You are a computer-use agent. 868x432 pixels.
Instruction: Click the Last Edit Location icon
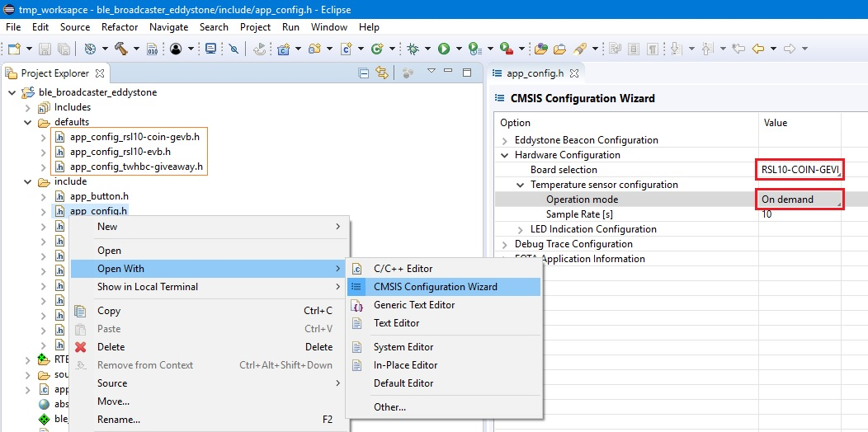(738, 49)
